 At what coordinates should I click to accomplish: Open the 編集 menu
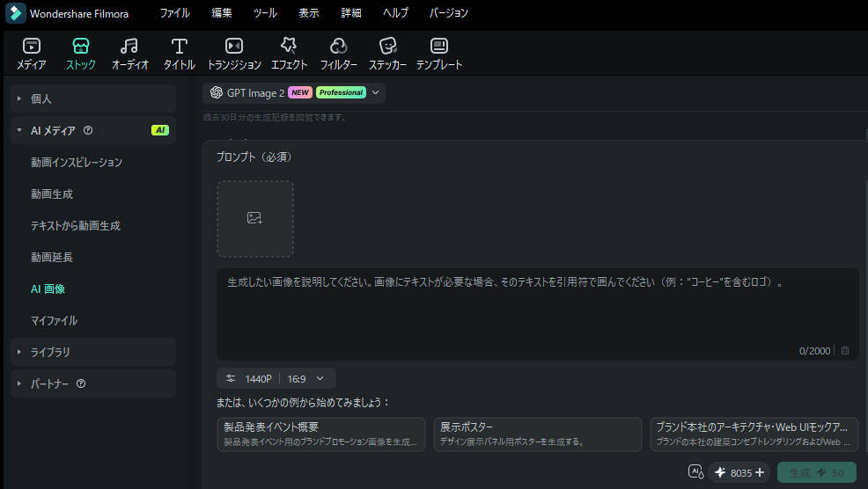click(x=222, y=12)
